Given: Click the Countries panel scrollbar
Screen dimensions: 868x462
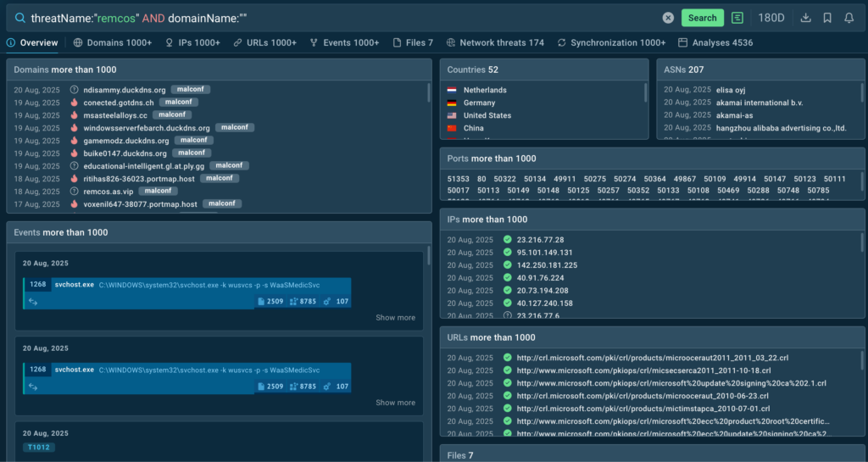Looking at the screenshot, I should click(646, 93).
